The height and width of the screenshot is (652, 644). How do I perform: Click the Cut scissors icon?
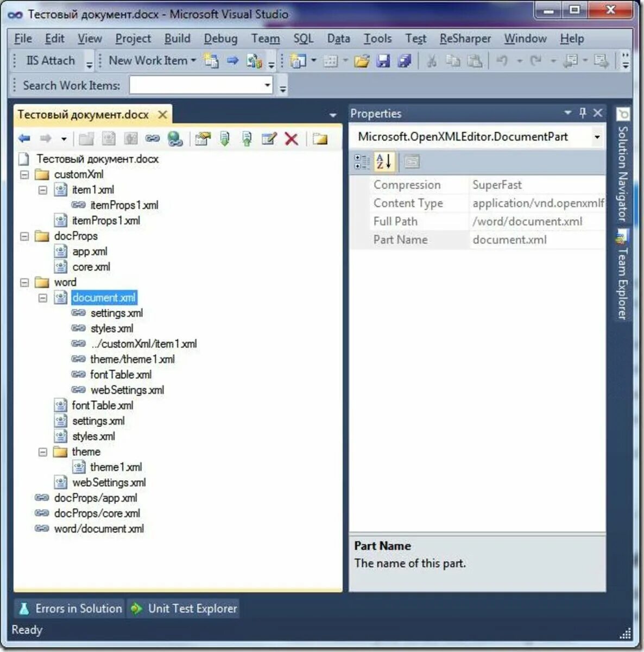[x=432, y=61]
